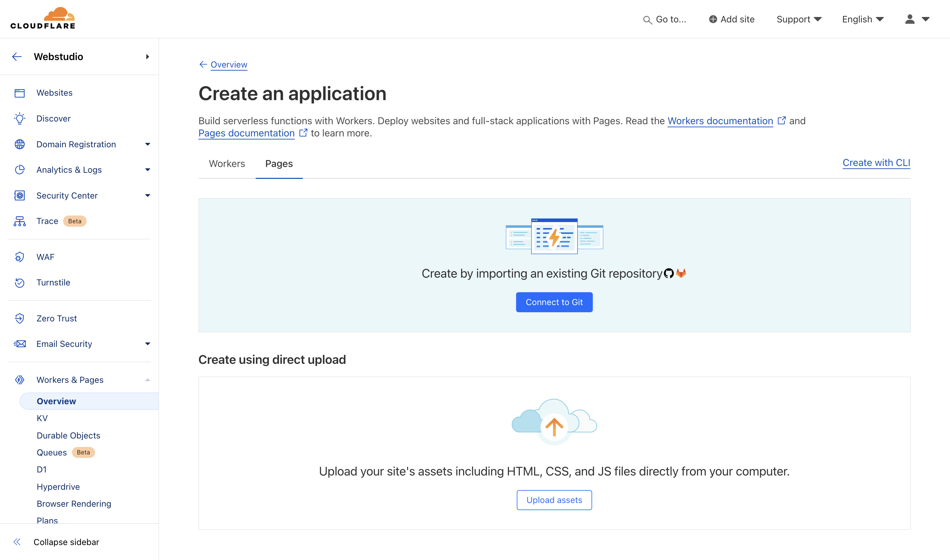Open Browser Rendering in sidebar
950x560 pixels.
(74, 504)
